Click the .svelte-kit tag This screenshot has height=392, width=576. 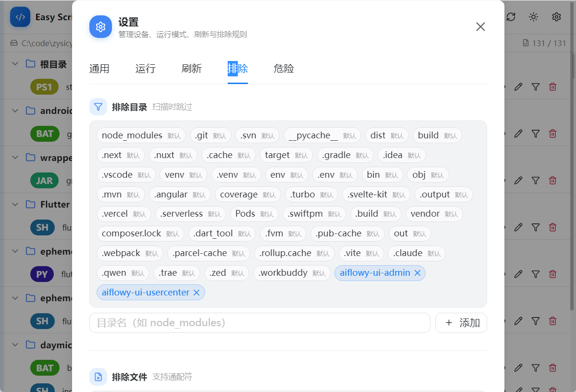coord(377,195)
